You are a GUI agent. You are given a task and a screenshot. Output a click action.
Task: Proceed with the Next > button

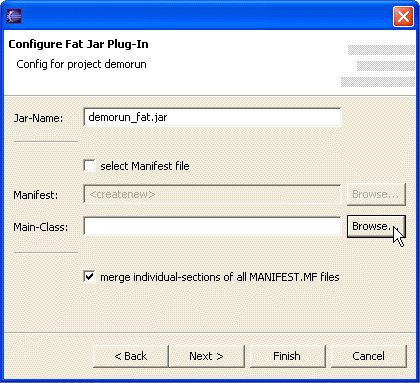(206, 356)
